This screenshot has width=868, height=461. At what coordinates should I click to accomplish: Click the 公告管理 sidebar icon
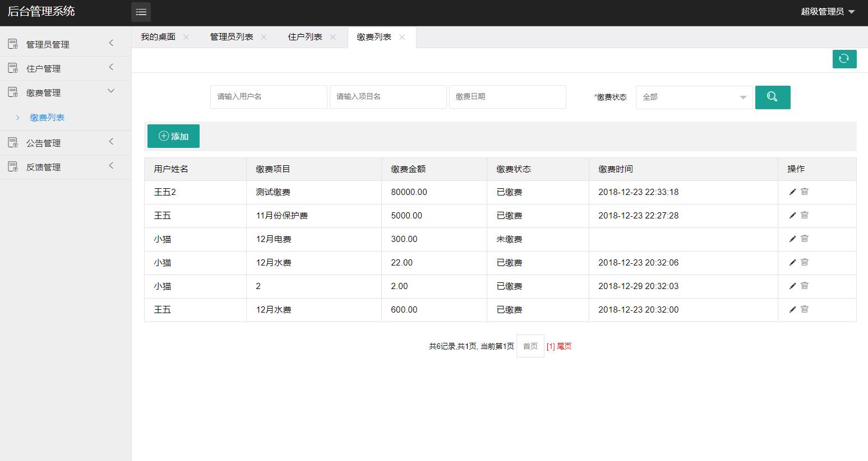[x=12, y=142]
